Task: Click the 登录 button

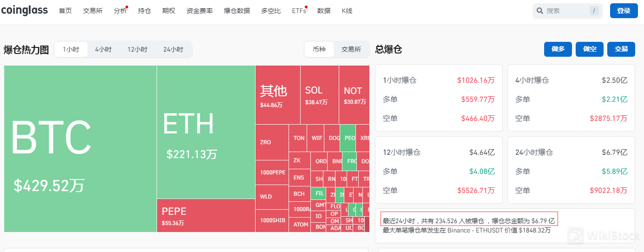Action: coord(624,11)
